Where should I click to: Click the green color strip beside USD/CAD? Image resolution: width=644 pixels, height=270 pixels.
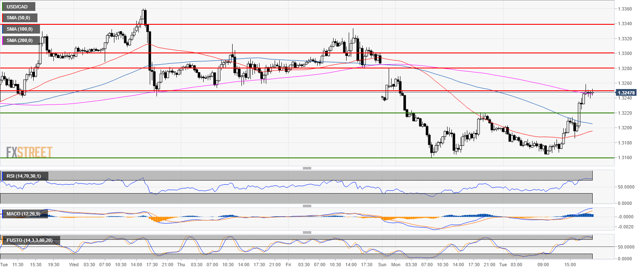point(3,7)
